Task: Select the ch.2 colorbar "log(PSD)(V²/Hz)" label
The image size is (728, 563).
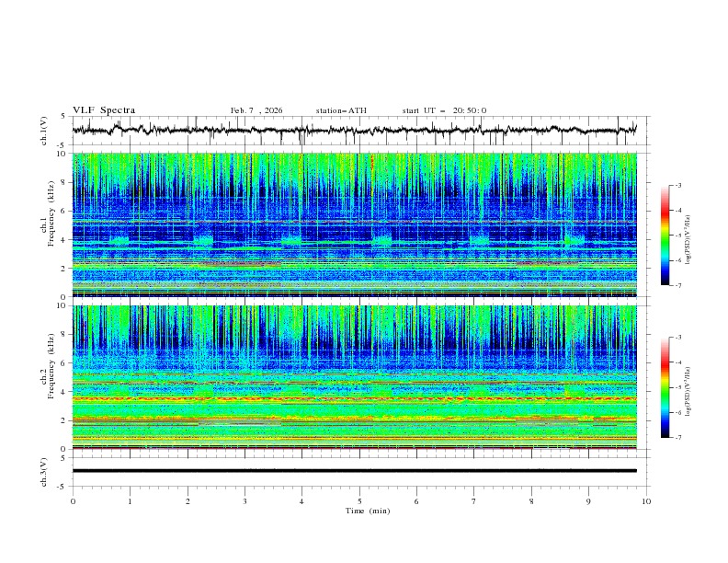Action: (x=688, y=391)
